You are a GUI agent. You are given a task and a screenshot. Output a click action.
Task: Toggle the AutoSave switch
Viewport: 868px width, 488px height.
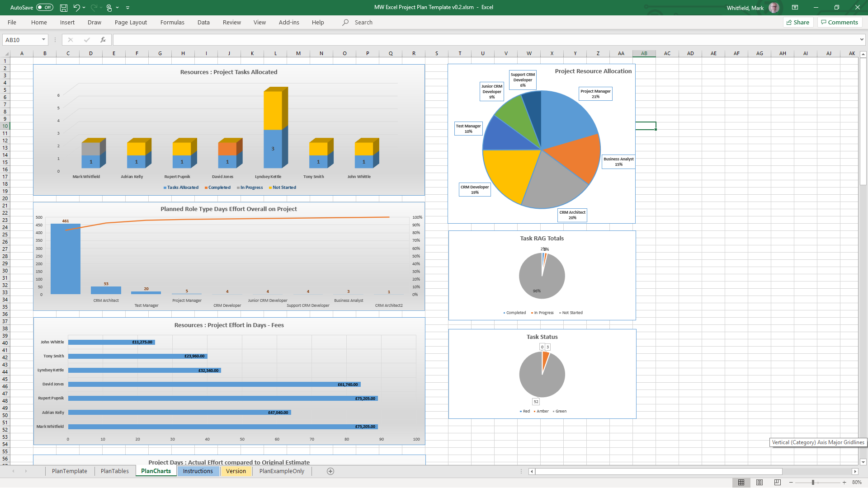(45, 8)
